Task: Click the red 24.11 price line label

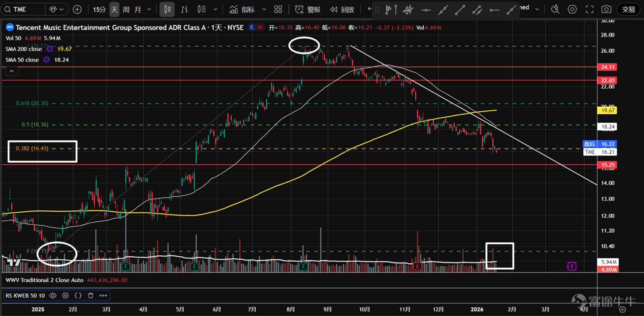Action: coord(607,67)
